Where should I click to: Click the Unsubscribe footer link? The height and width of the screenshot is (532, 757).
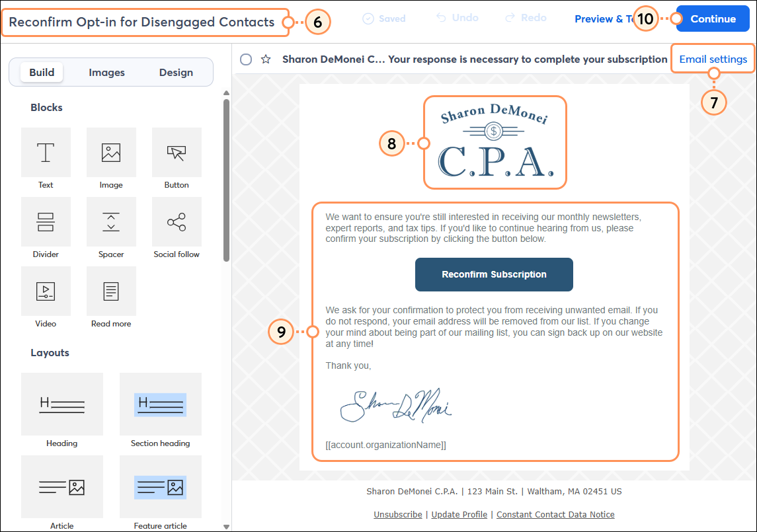click(397, 514)
